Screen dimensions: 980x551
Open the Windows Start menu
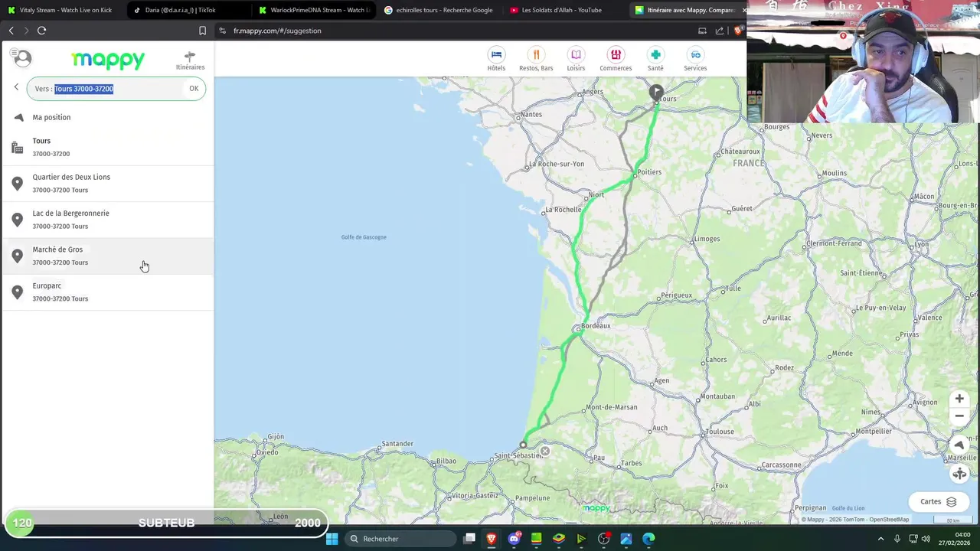pos(332,539)
